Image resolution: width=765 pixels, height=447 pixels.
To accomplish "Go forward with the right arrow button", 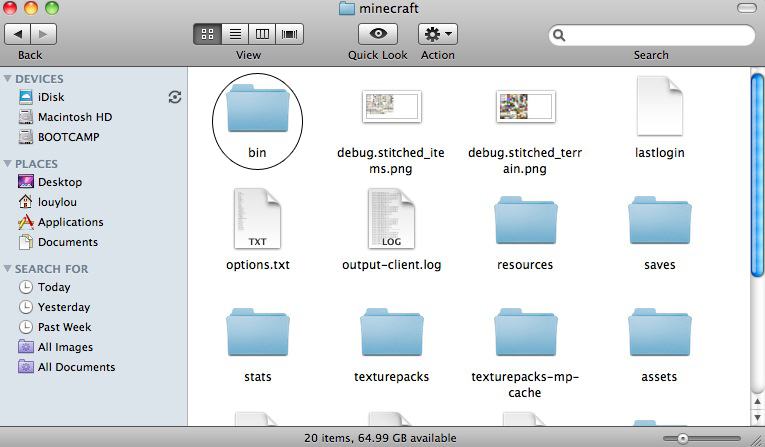I will click(x=43, y=34).
